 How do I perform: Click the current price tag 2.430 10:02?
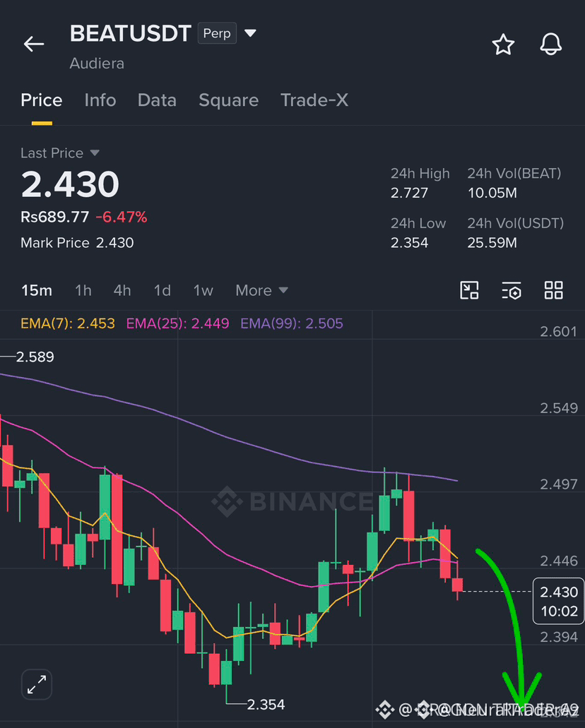point(559,601)
